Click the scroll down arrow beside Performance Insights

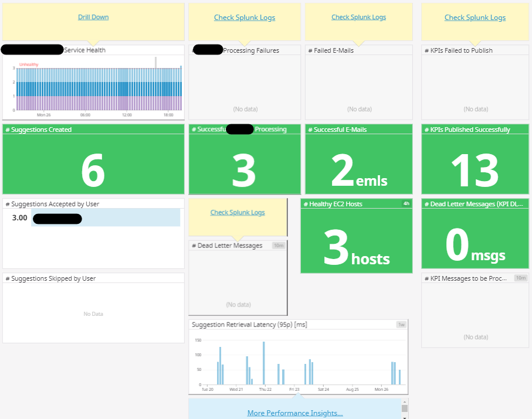coord(404,416)
